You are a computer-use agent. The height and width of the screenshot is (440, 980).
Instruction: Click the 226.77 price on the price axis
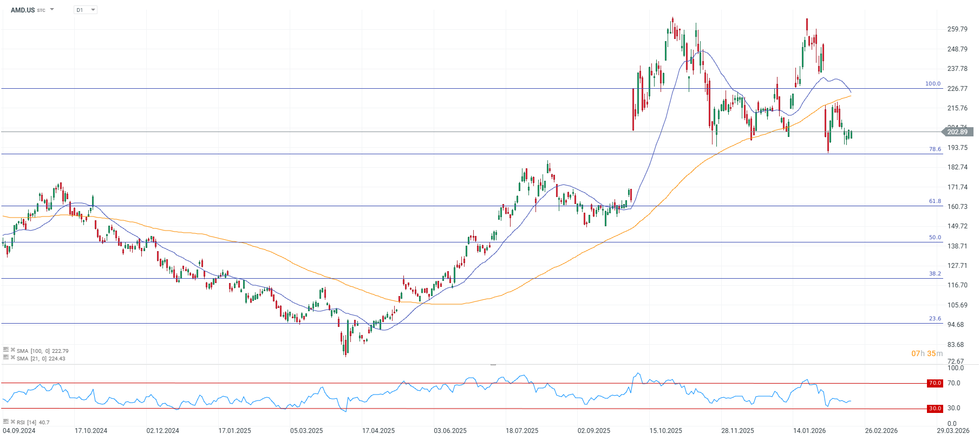pos(957,89)
